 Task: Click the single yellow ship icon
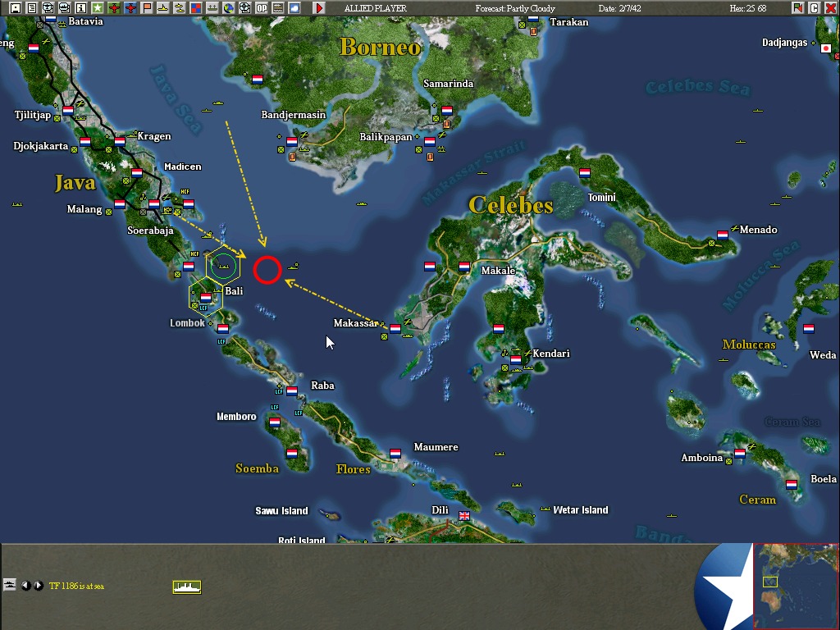point(163,8)
